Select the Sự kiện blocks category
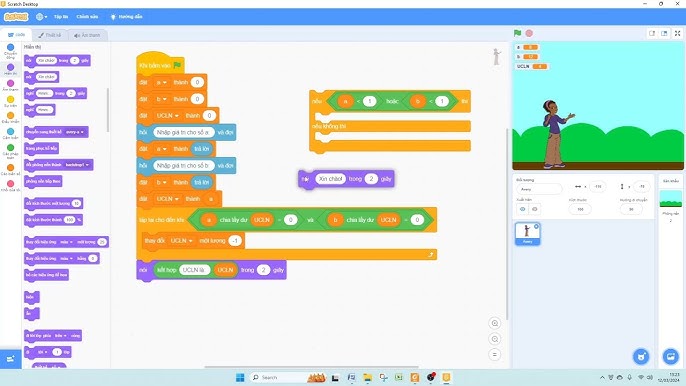The image size is (686, 386). point(10,102)
